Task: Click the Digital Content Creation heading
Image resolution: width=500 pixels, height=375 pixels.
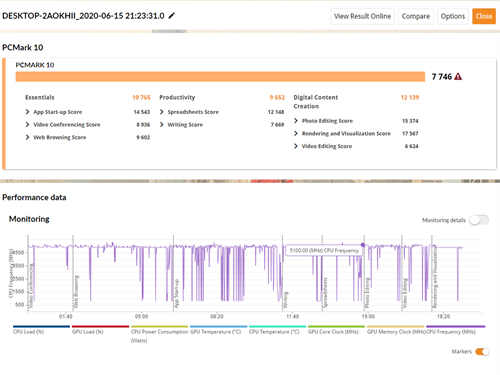Action: click(x=316, y=102)
